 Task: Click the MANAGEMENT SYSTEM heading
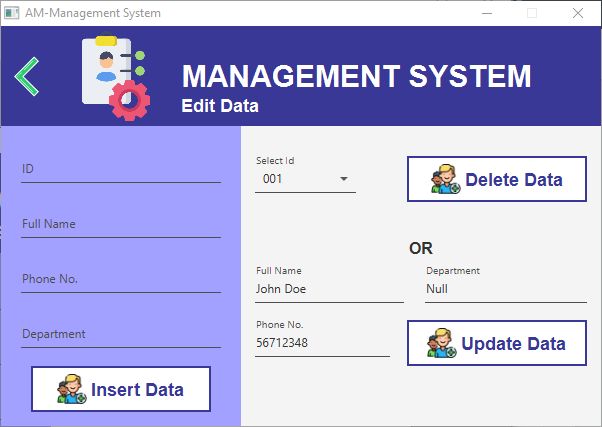357,76
